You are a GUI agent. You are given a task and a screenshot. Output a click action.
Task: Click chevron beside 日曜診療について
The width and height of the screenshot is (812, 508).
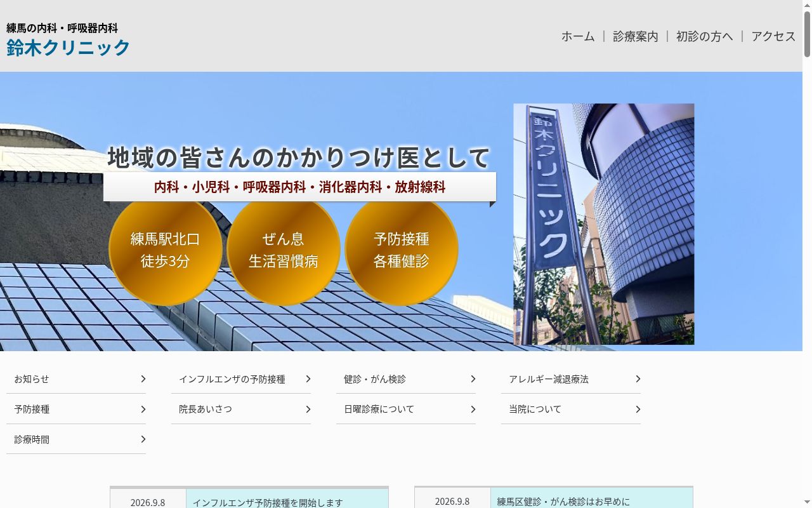click(x=473, y=410)
